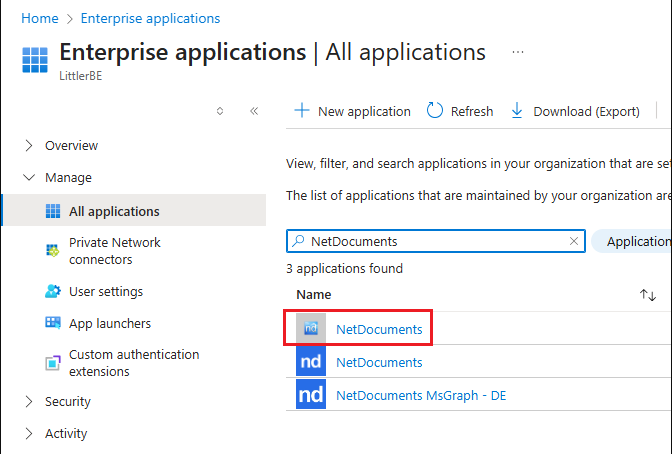The image size is (672, 454).
Task: Sort by Name using arrows icon
Action: pos(648,295)
